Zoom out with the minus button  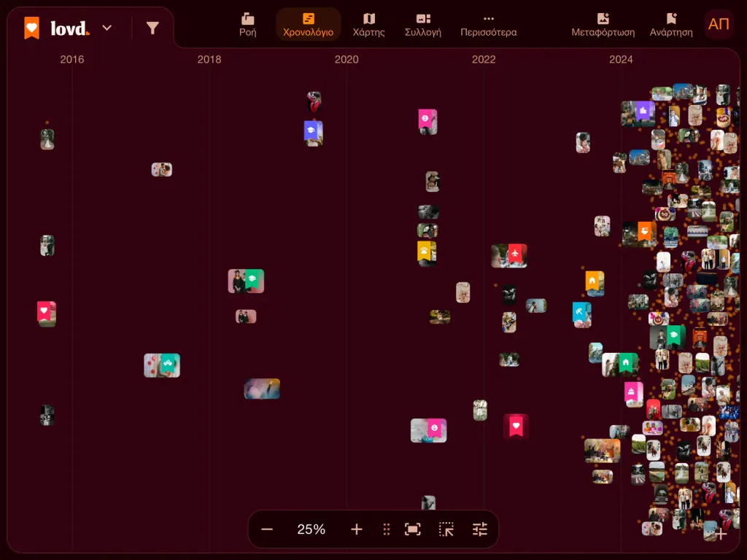click(x=267, y=529)
